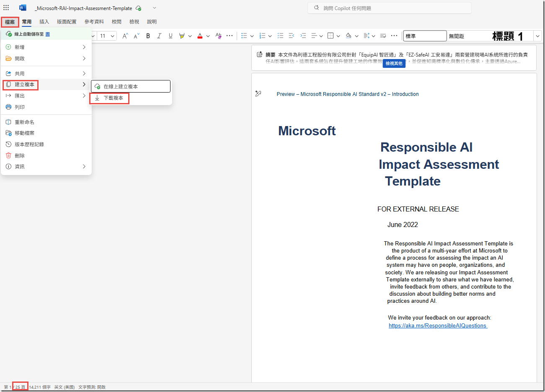Expand the numbered list dropdown arrow
The image size is (545, 392).
[270, 36]
